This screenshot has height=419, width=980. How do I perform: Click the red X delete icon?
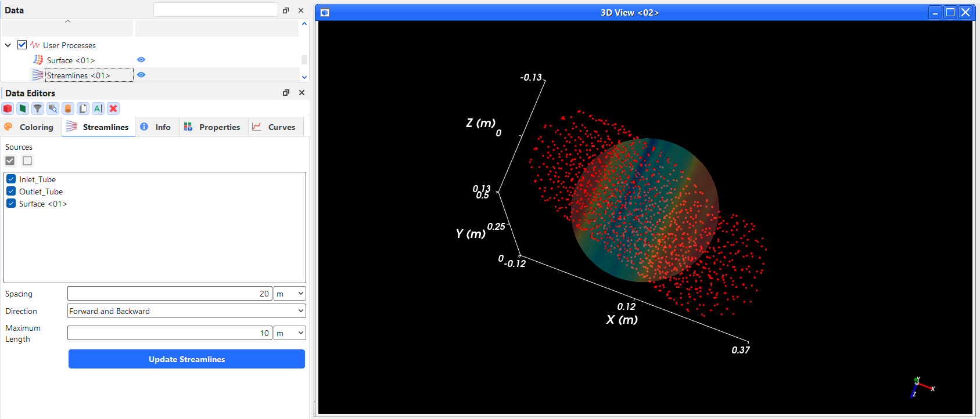(113, 109)
